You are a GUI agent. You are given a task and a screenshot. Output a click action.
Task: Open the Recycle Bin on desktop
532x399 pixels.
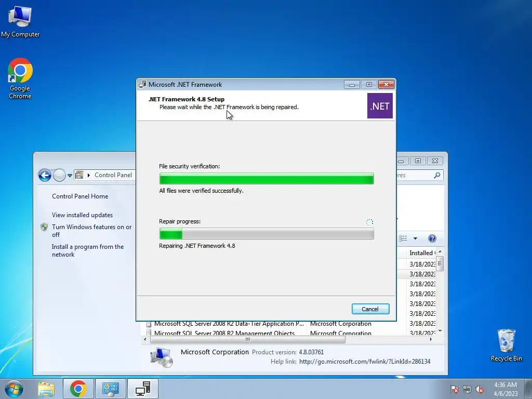(x=506, y=345)
